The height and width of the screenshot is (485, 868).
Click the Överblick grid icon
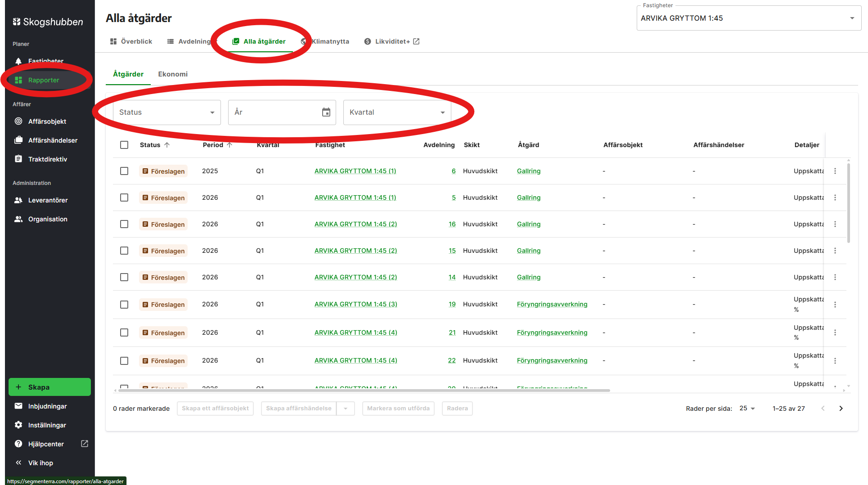(113, 41)
